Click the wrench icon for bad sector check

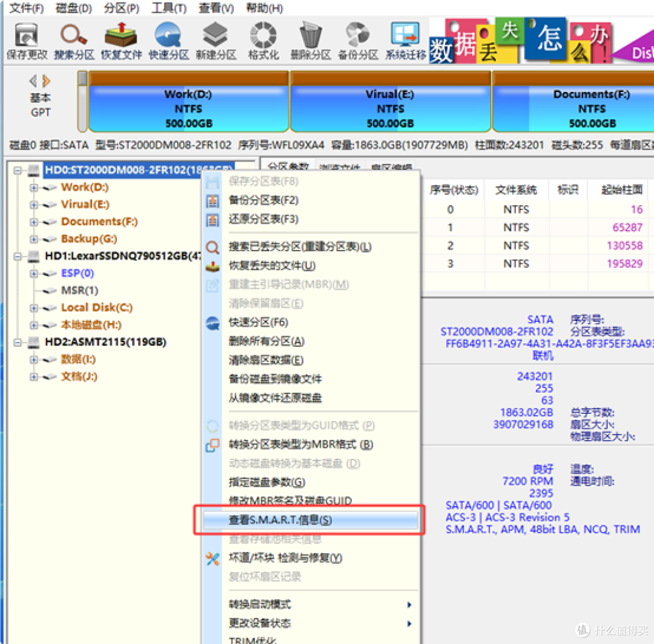coord(213,559)
